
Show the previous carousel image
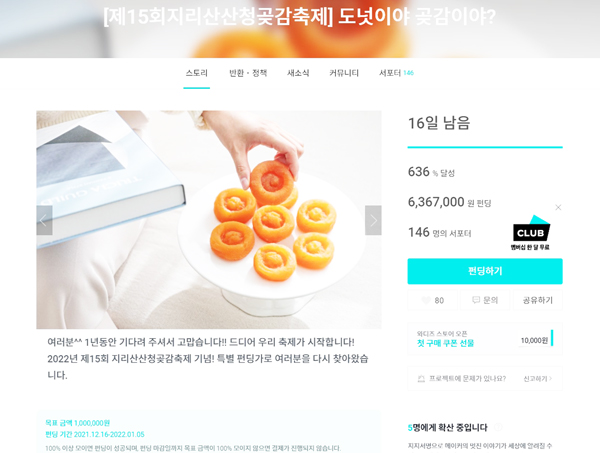(x=44, y=220)
